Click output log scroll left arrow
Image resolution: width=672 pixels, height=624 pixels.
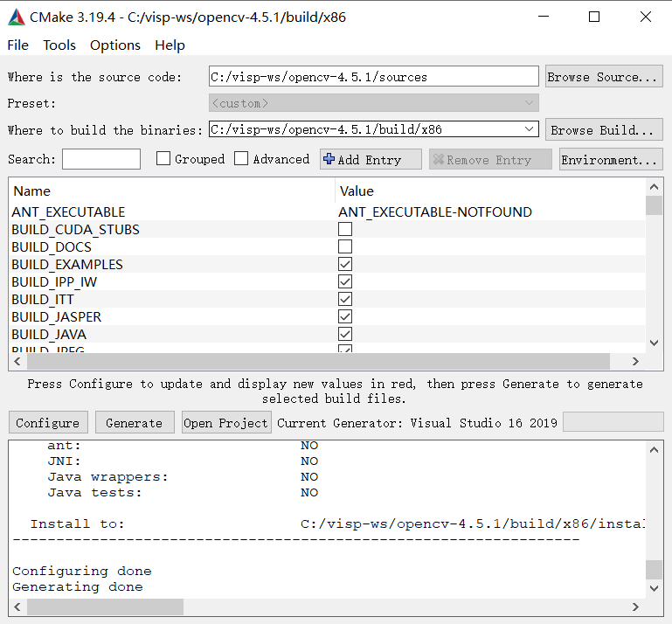point(17,607)
